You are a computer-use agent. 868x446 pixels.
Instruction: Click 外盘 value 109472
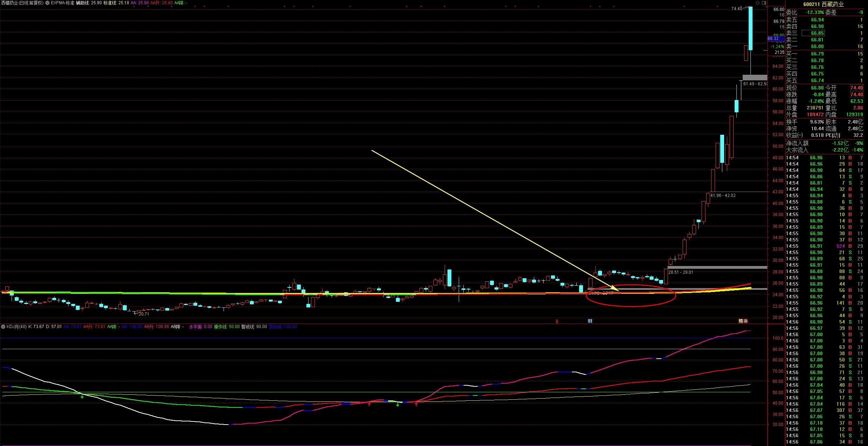click(815, 115)
